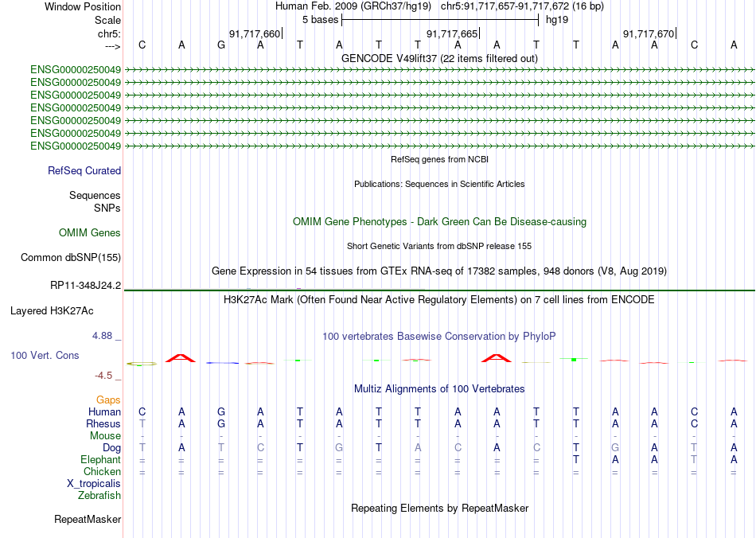Open 100 vertebrates Basewise Conservation by PhyloP title
This screenshot has height=538, width=756.
pos(439,337)
